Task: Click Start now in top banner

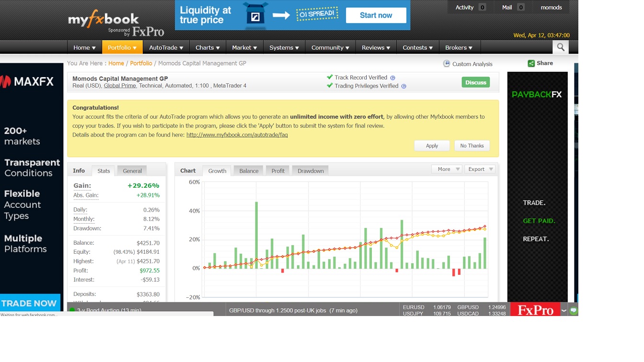Action: pyautogui.click(x=376, y=15)
